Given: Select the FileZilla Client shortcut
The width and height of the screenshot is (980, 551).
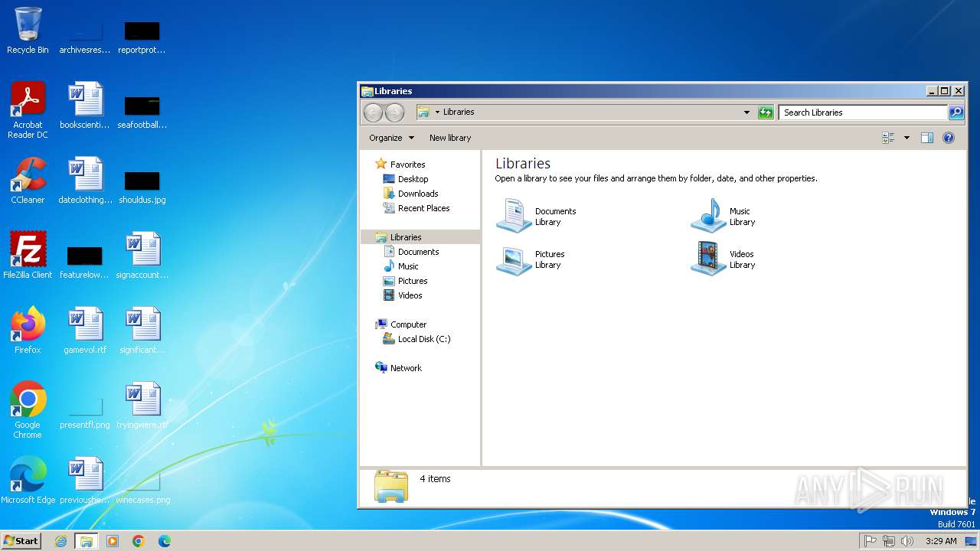Looking at the screenshot, I should (x=28, y=256).
